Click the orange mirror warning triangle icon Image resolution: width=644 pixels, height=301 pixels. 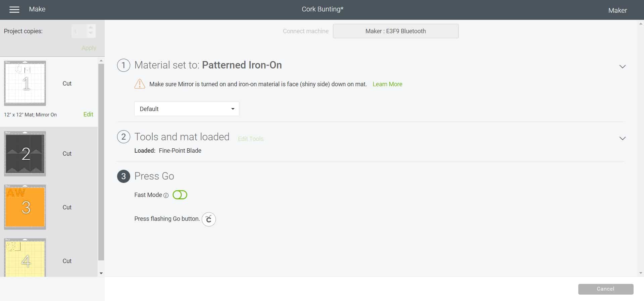[140, 84]
